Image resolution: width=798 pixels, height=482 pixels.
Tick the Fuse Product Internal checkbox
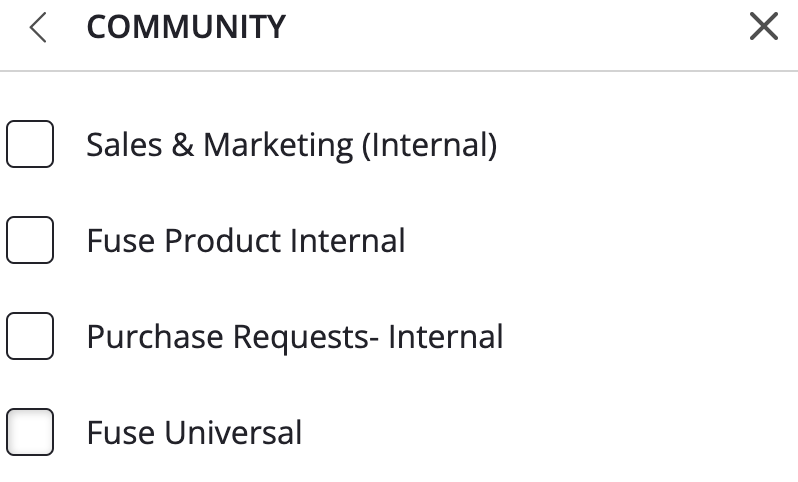coord(30,241)
